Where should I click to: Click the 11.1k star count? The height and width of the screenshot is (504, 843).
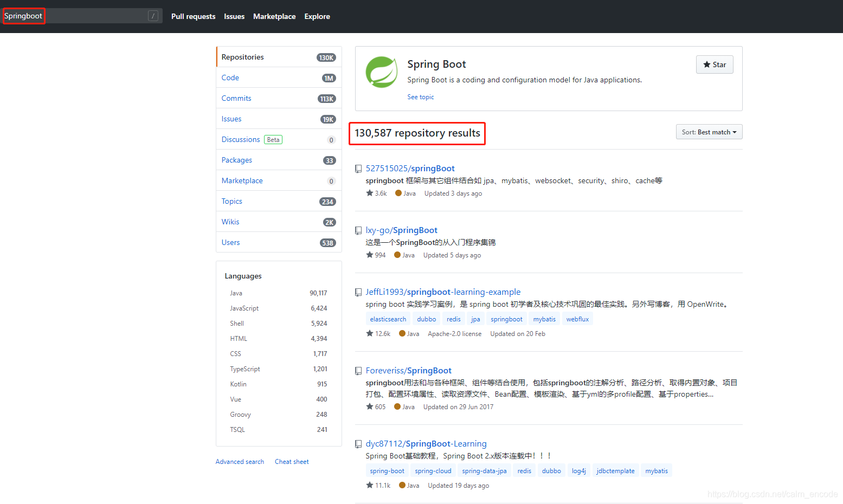tap(378, 486)
